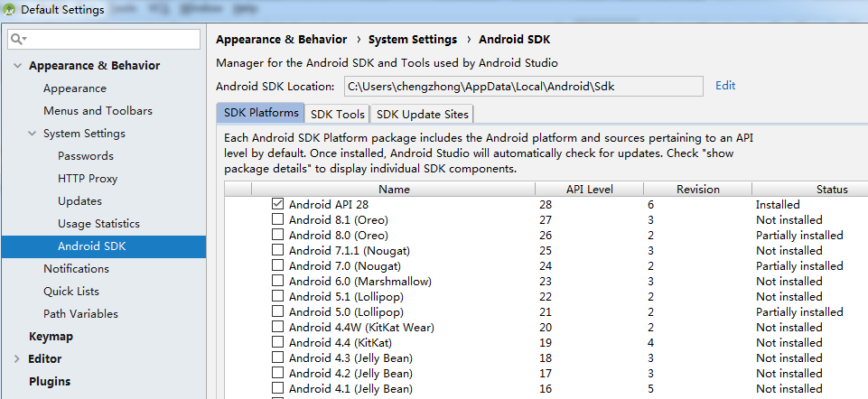This screenshot has width=868, height=399.
Task: Check the Android 4.2 (Jelly Bean) checkbox
Action: tap(278, 373)
